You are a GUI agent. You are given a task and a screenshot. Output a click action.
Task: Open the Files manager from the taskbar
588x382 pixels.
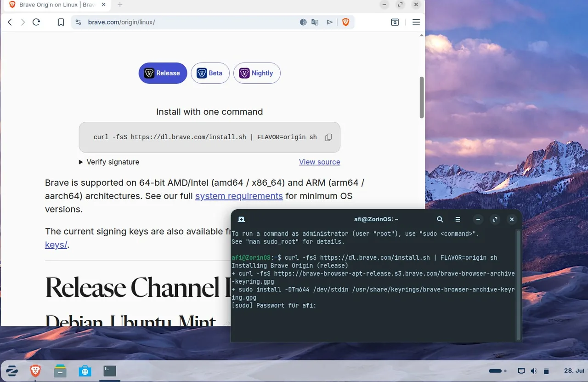[60, 371]
